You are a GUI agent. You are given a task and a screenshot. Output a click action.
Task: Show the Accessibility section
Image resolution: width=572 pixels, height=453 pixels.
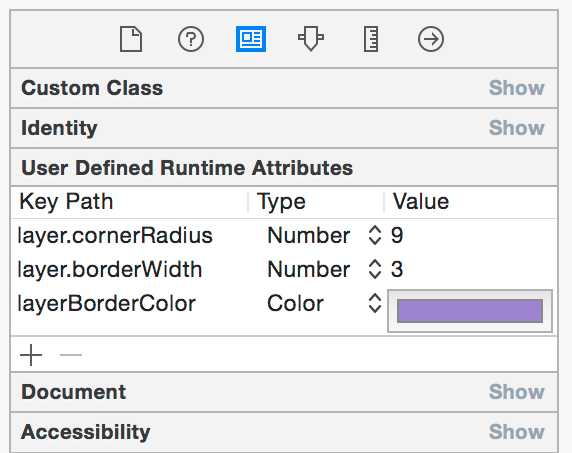pyautogui.click(x=516, y=432)
